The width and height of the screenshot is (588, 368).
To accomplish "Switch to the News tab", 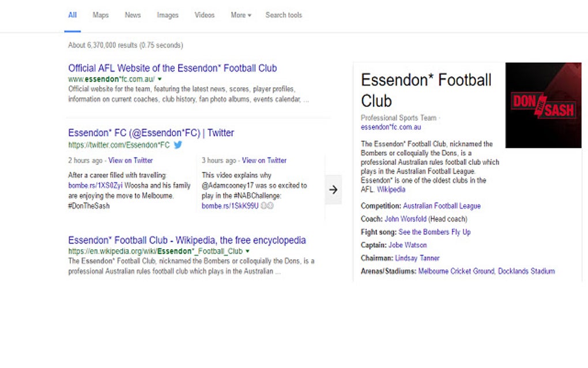I will click(x=133, y=15).
